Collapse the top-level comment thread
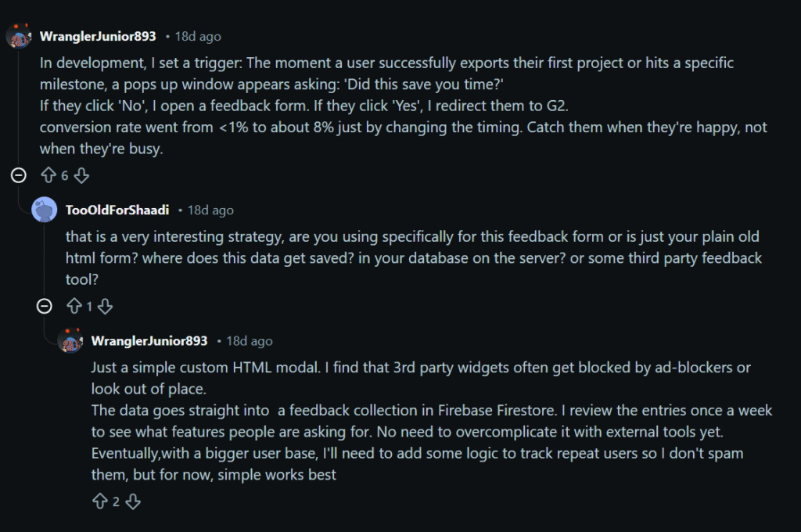Image resolution: width=801 pixels, height=532 pixels. pos(19,175)
